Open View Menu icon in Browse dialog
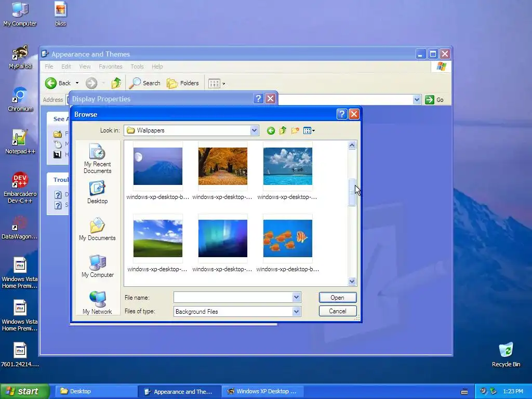This screenshot has width=532, height=399. point(309,130)
